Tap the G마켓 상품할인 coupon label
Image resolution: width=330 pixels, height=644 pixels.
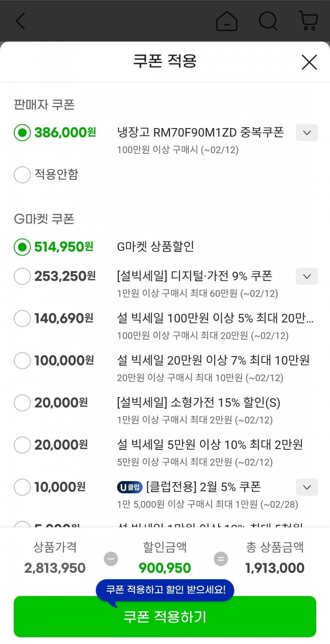[x=155, y=247]
